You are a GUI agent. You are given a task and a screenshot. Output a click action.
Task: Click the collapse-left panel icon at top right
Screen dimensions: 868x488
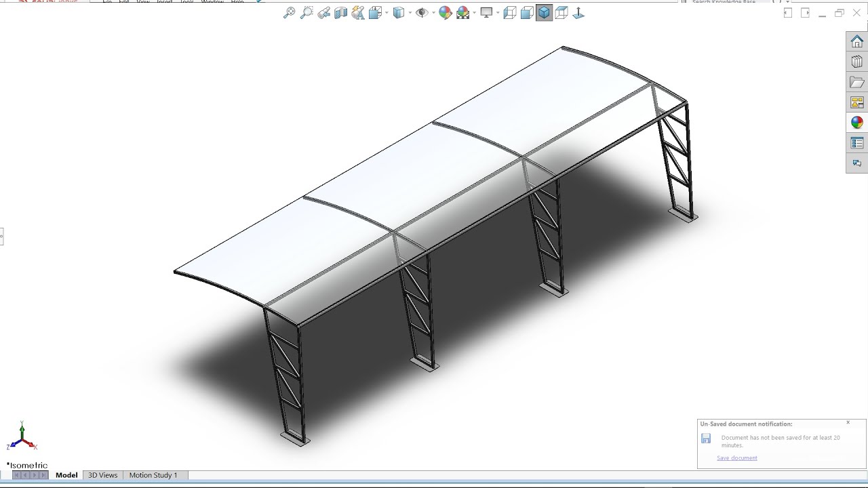[788, 12]
